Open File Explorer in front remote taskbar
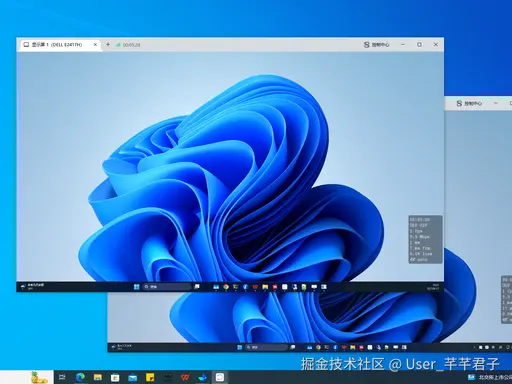512x384 pixels. (x=265, y=287)
